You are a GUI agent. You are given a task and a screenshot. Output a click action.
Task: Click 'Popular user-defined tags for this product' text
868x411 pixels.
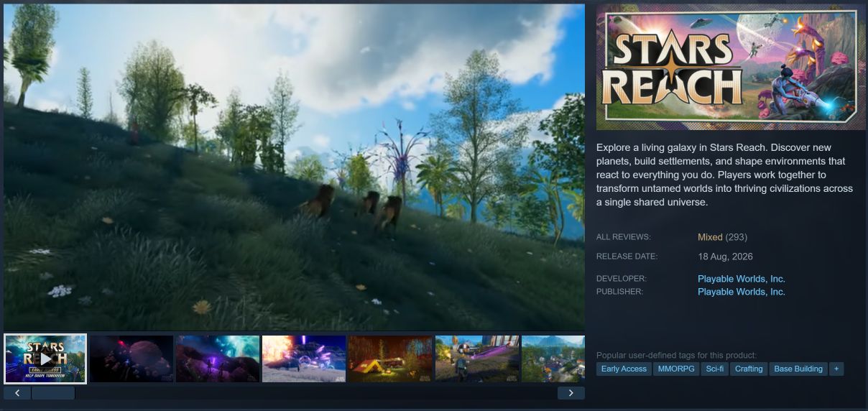676,355
